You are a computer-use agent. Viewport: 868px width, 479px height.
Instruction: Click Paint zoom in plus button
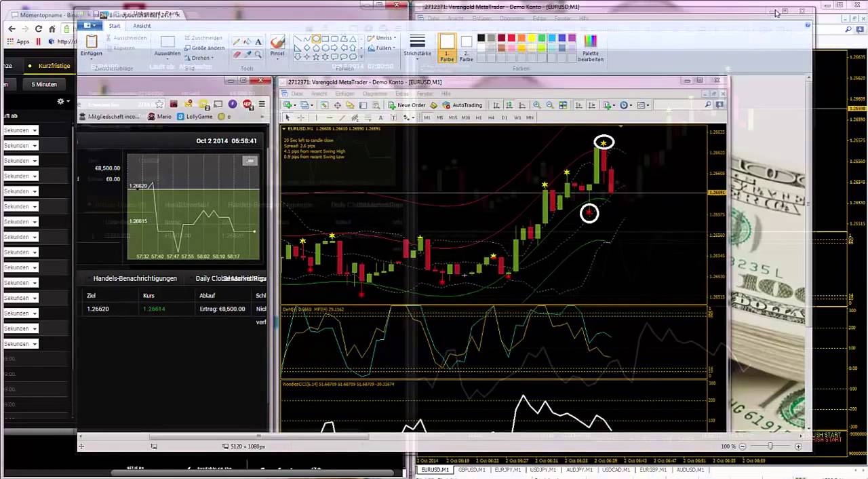[x=798, y=446]
